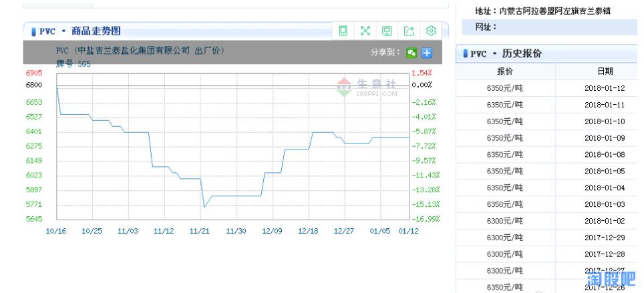
Task: Click the 6905 top value on y-axis
Action: pos(34,73)
